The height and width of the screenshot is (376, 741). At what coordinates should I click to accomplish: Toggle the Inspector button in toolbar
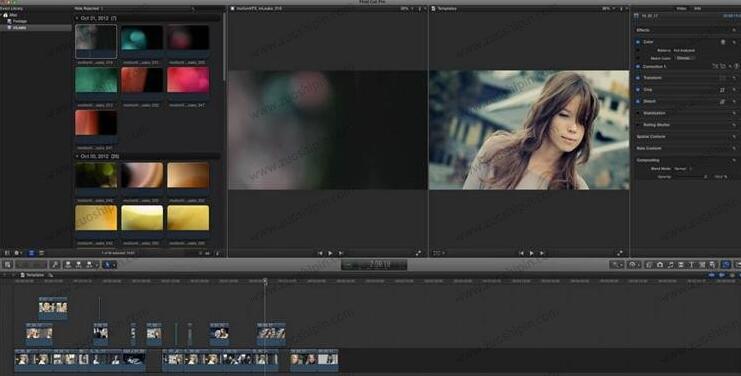tap(726, 265)
